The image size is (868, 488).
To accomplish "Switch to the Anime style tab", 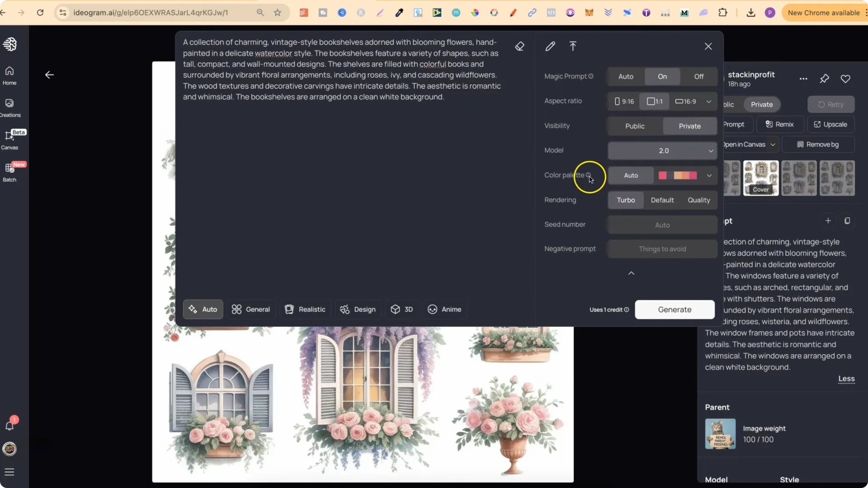I will [x=444, y=310].
